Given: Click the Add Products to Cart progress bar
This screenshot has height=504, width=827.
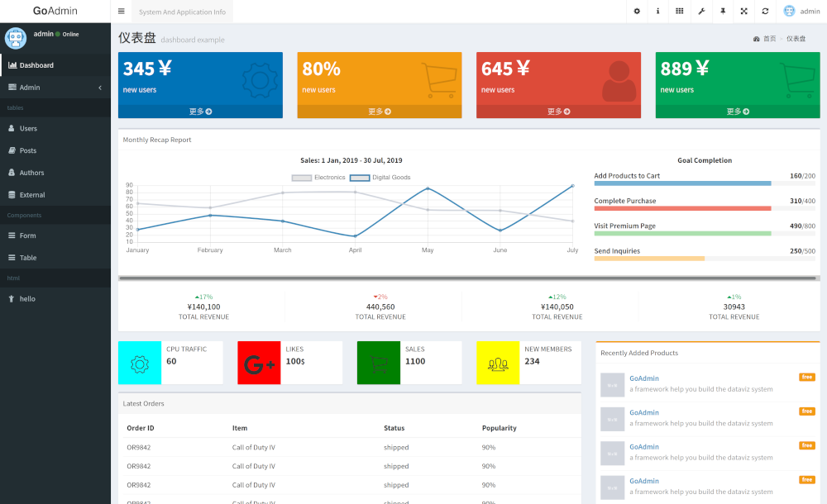Looking at the screenshot, I should pos(682,183).
